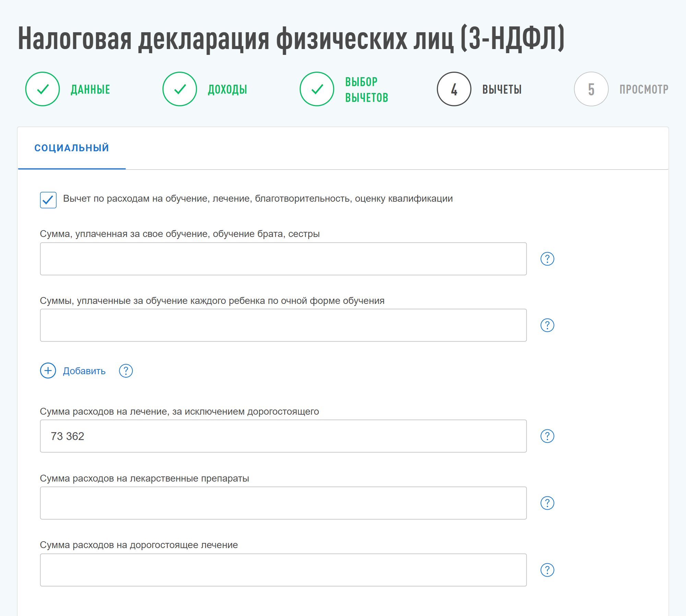Click the checkbox label about education, treatment, charity deduction
Screen dimensions: 686x616
258,199
